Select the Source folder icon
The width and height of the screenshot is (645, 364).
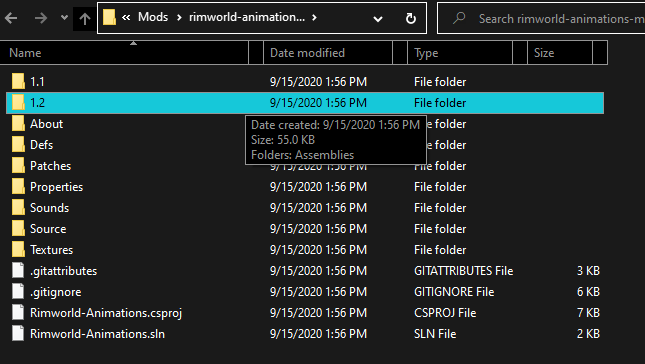[x=18, y=228]
